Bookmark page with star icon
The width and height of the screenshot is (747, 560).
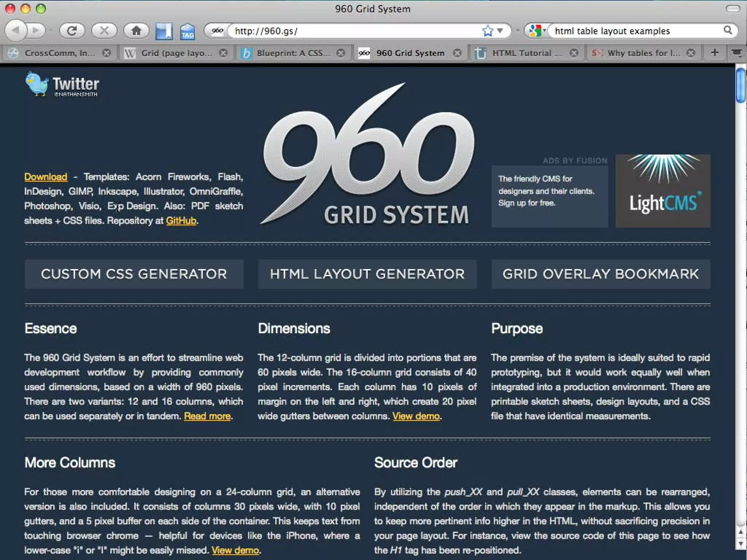[487, 31]
